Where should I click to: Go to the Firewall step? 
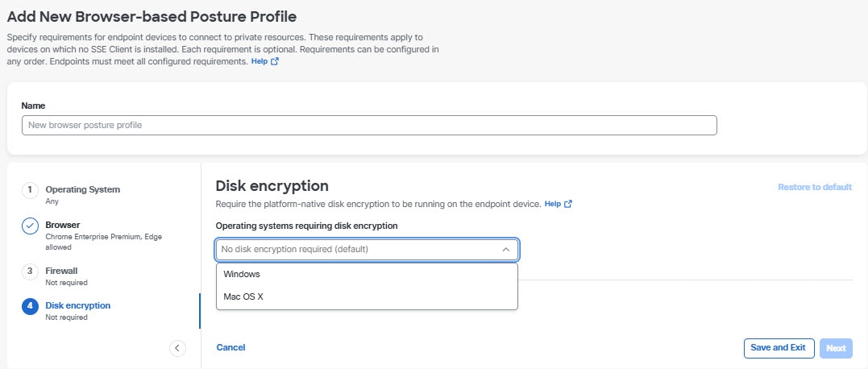pyautogui.click(x=61, y=271)
